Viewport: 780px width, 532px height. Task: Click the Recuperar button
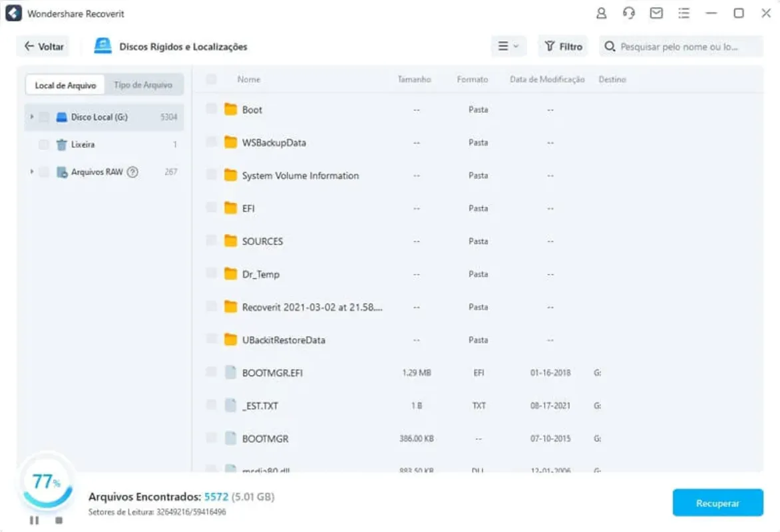[x=718, y=503]
